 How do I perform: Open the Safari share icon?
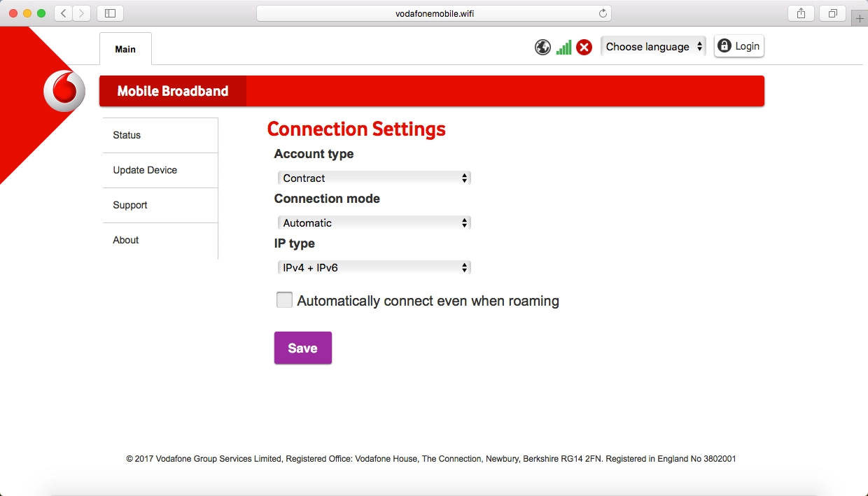click(x=801, y=13)
